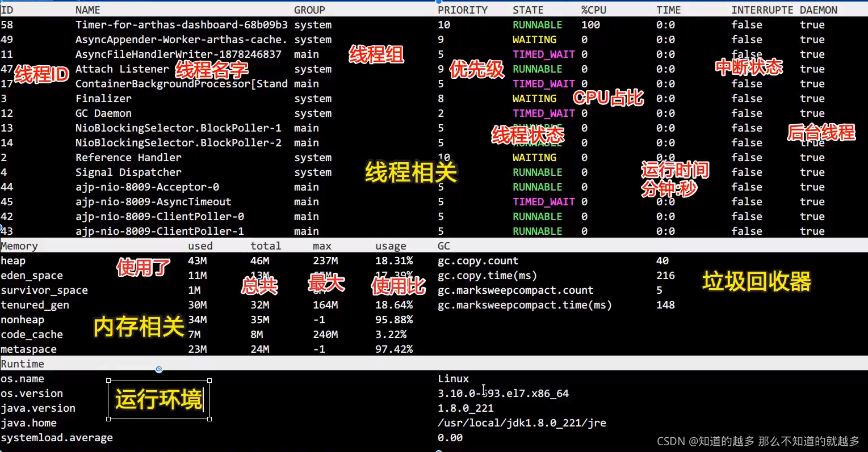Select the code_cache row label
The image size is (868, 452).
32,335
